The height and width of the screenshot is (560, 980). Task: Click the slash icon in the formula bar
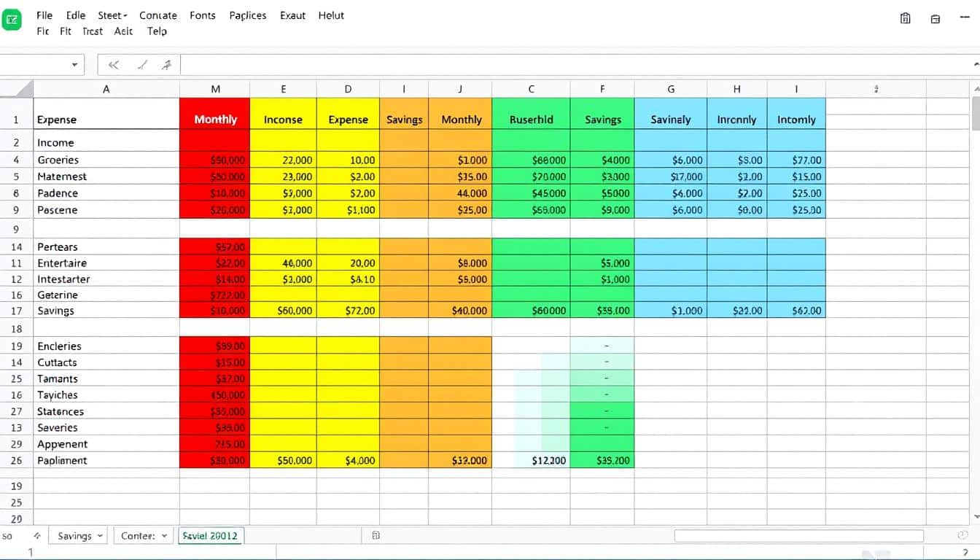(x=143, y=65)
